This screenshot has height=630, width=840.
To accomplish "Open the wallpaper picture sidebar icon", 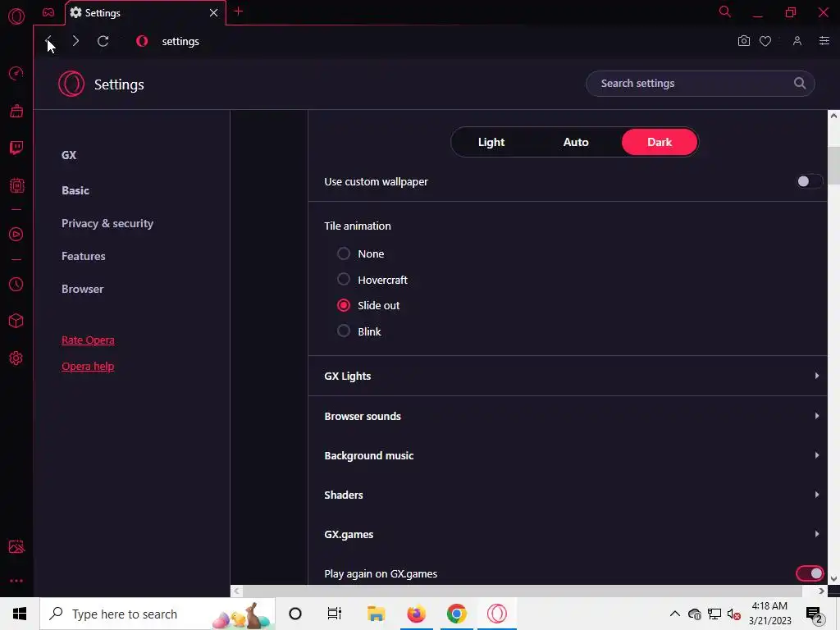I will coord(16,546).
